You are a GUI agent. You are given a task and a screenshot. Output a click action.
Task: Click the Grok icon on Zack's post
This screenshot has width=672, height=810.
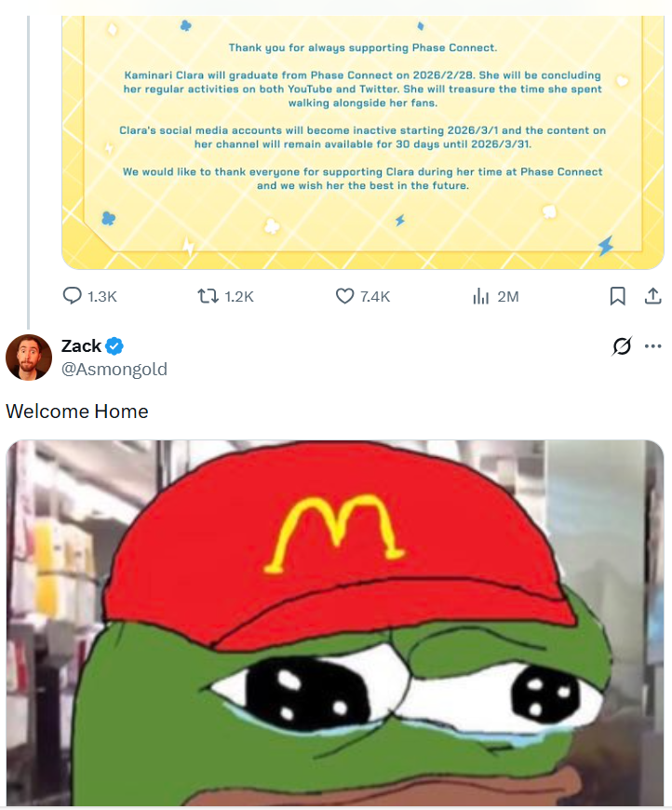coord(622,346)
